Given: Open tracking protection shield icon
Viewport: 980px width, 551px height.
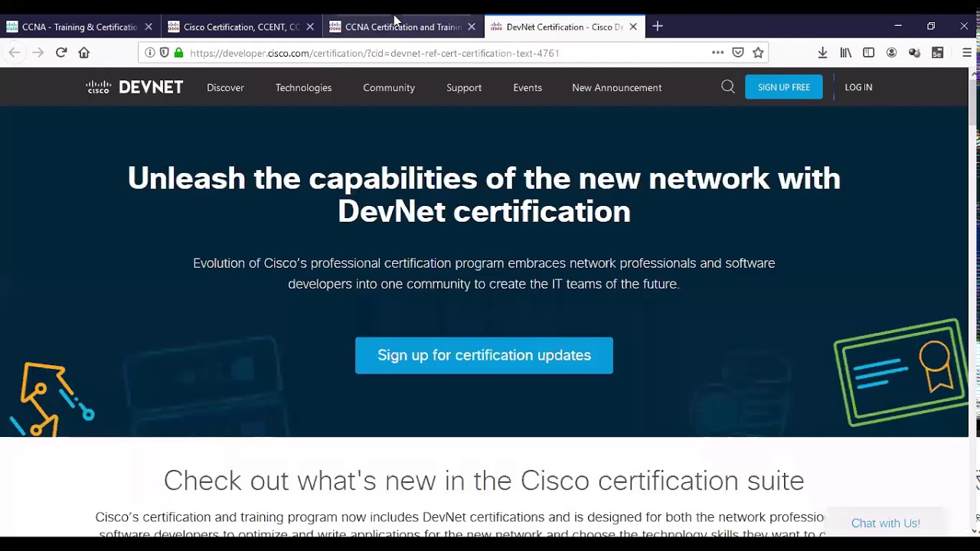Looking at the screenshot, I should 164,53.
